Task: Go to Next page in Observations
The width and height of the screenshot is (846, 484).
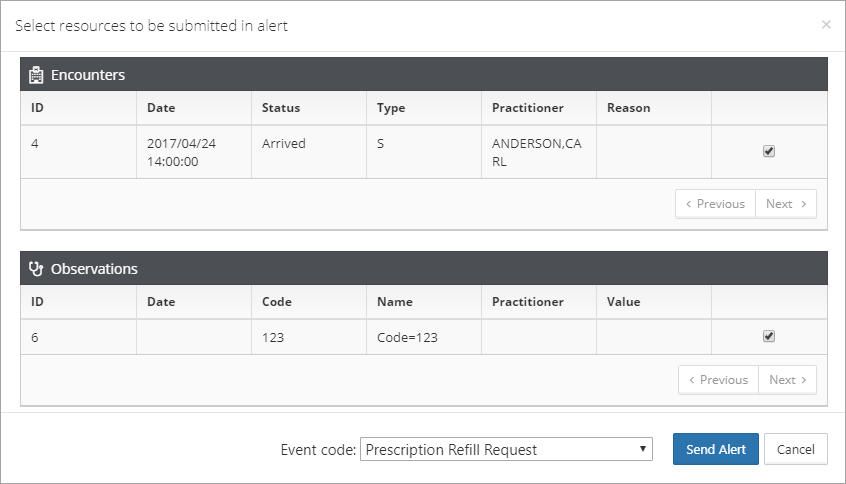Action: coord(787,380)
